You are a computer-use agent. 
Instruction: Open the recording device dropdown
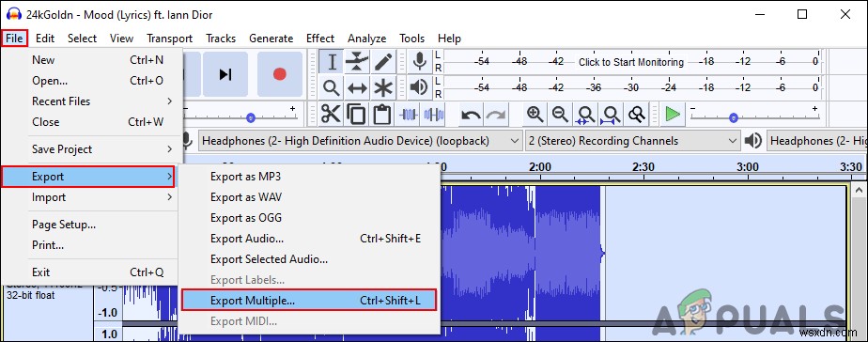[x=361, y=141]
